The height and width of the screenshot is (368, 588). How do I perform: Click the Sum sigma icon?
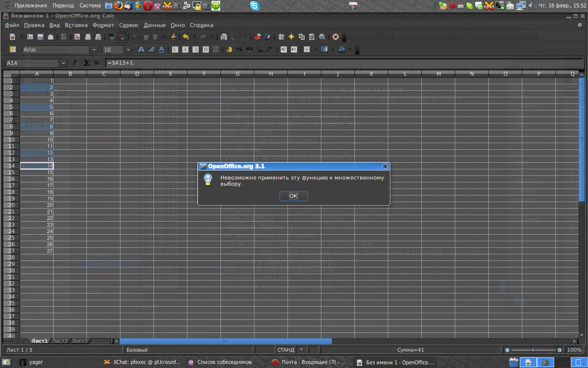87,63
